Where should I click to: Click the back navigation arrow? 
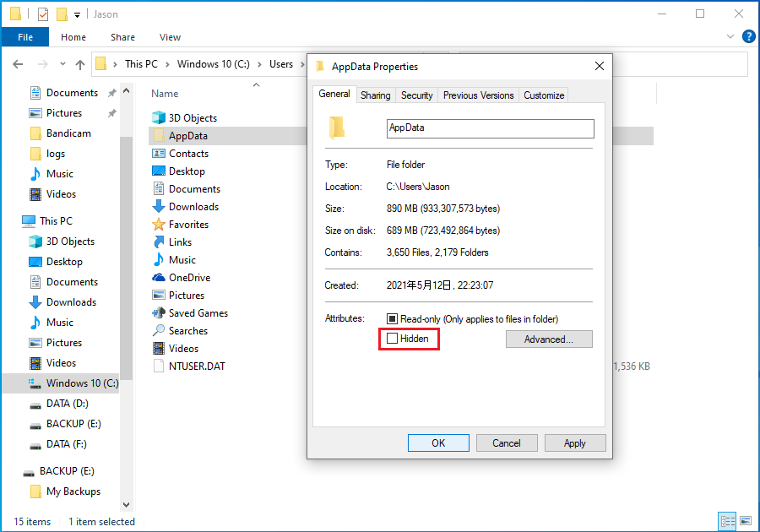pyautogui.click(x=18, y=64)
